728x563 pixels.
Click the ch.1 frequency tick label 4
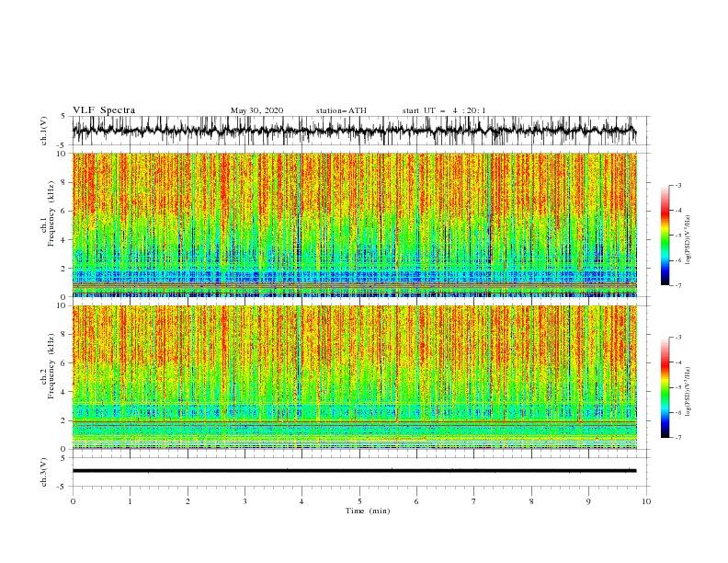64,240
